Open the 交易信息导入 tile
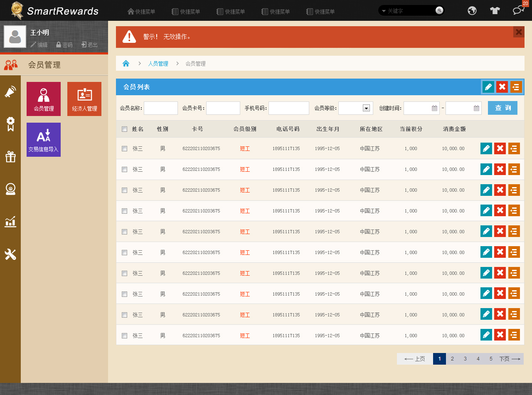Viewport: 532px width, 395px height. tap(44, 140)
